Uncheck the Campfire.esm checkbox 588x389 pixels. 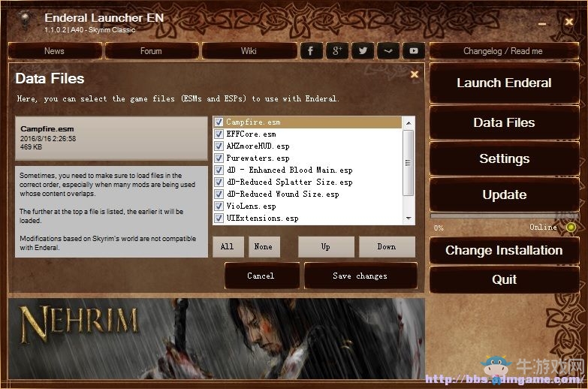point(219,122)
